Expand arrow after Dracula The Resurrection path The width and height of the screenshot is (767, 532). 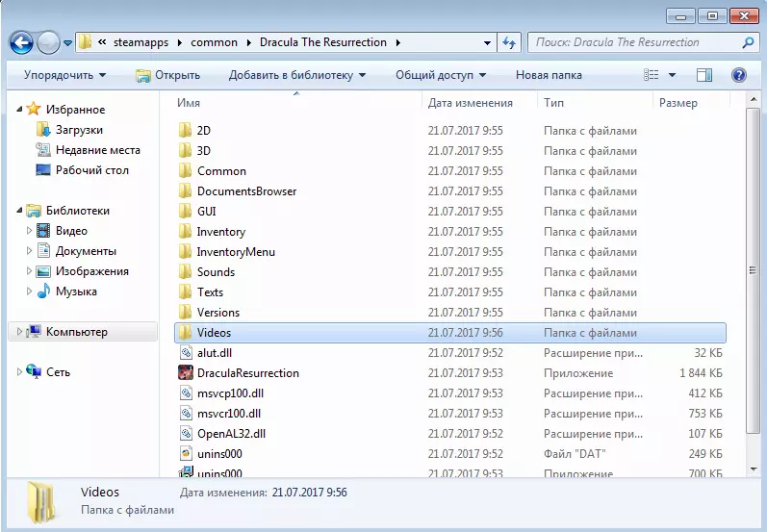[398, 42]
